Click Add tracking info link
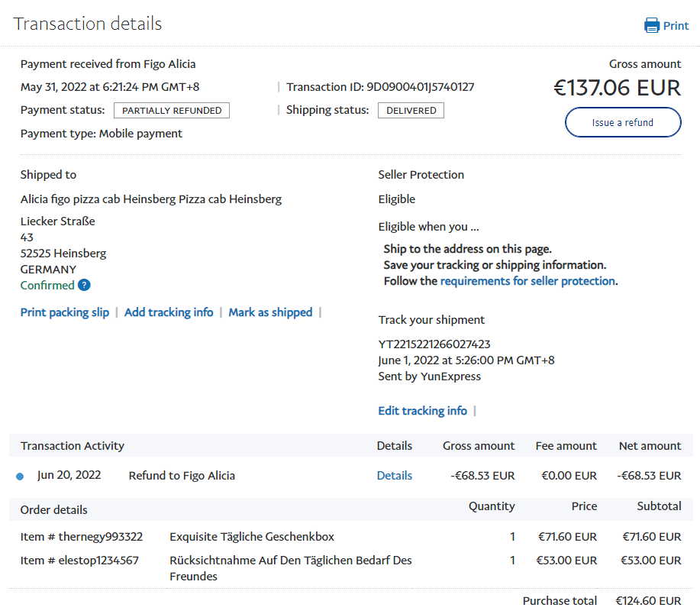700x614 pixels. [x=169, y=312]
